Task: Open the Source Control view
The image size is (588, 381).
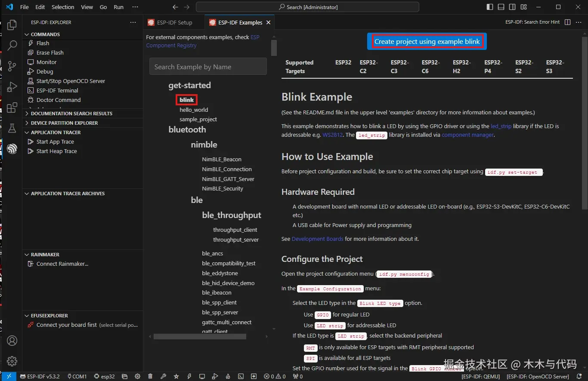Action: pyautogui.click(x=12, y=66)
